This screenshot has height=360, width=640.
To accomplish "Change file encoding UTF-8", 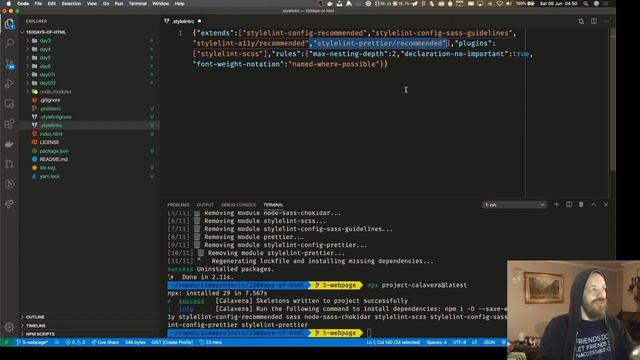I will pos(459,342).
